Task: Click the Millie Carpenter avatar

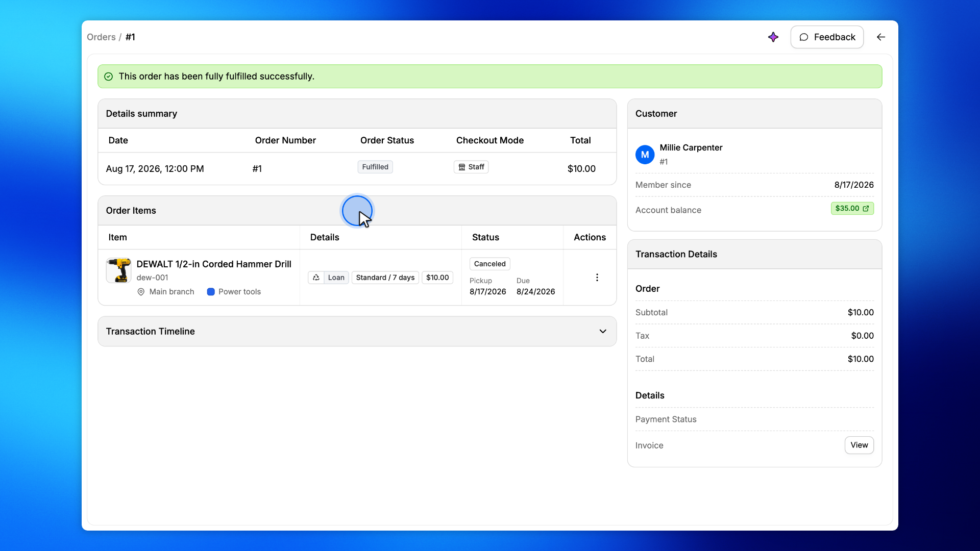Action: (645, 155)
